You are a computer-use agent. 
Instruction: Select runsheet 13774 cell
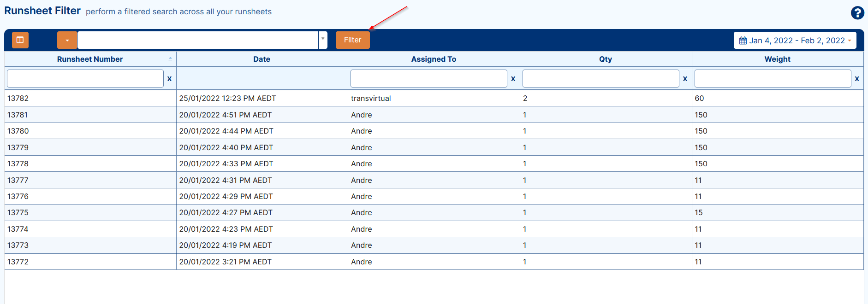90,229
